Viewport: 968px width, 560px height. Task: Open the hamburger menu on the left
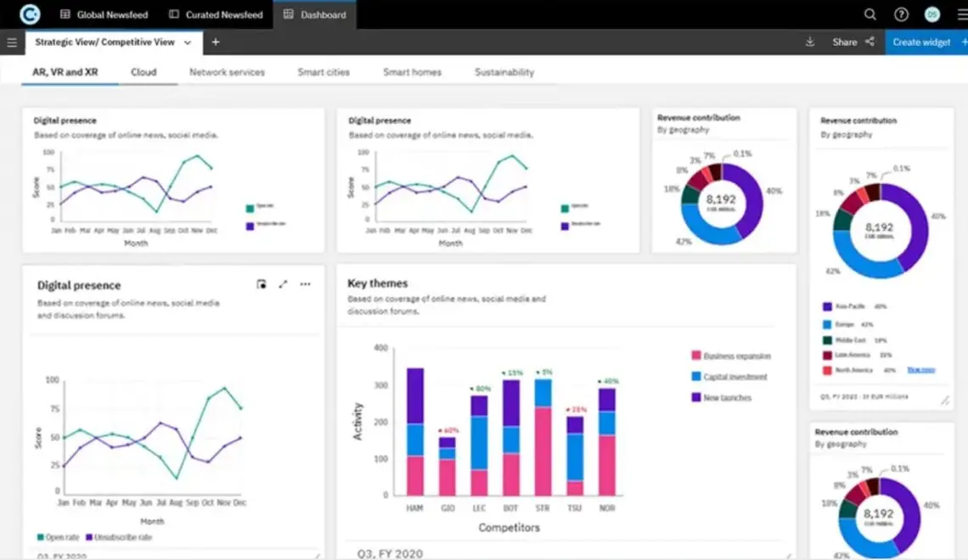[12, 42]
